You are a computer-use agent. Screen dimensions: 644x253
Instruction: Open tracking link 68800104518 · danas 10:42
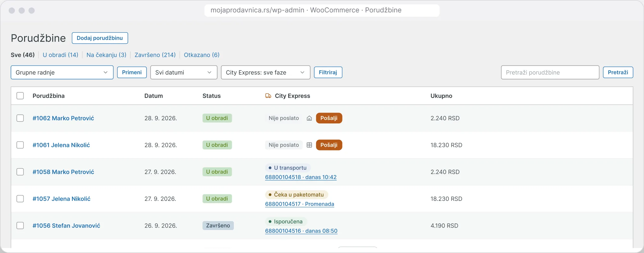(x=301, y=177)
